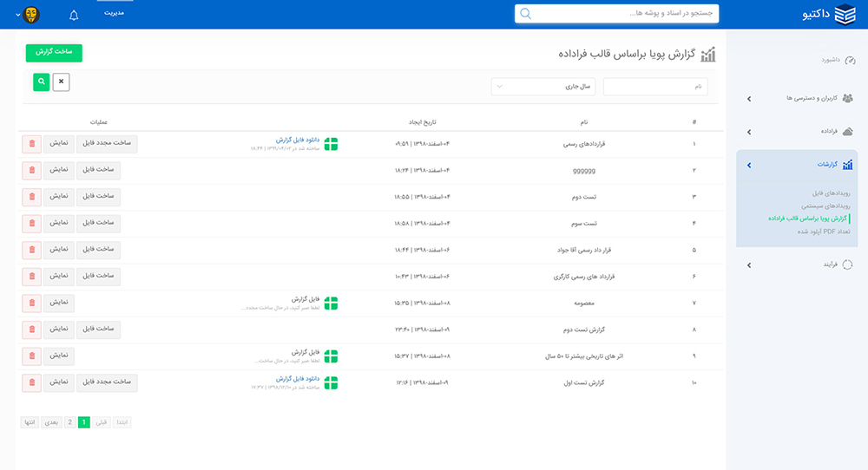Clear filters with the X button
868x470 pixels.
[x=62, y=82]
